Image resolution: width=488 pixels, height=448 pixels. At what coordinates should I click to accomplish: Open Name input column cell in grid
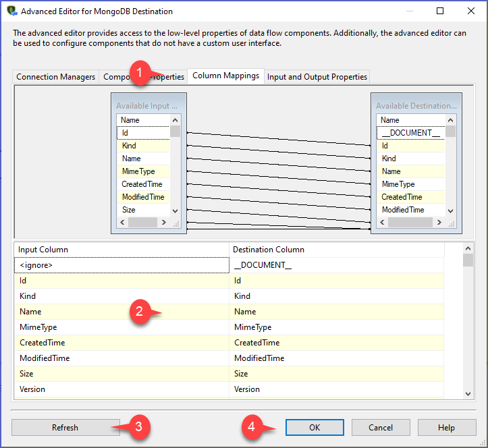click(121, 312)
